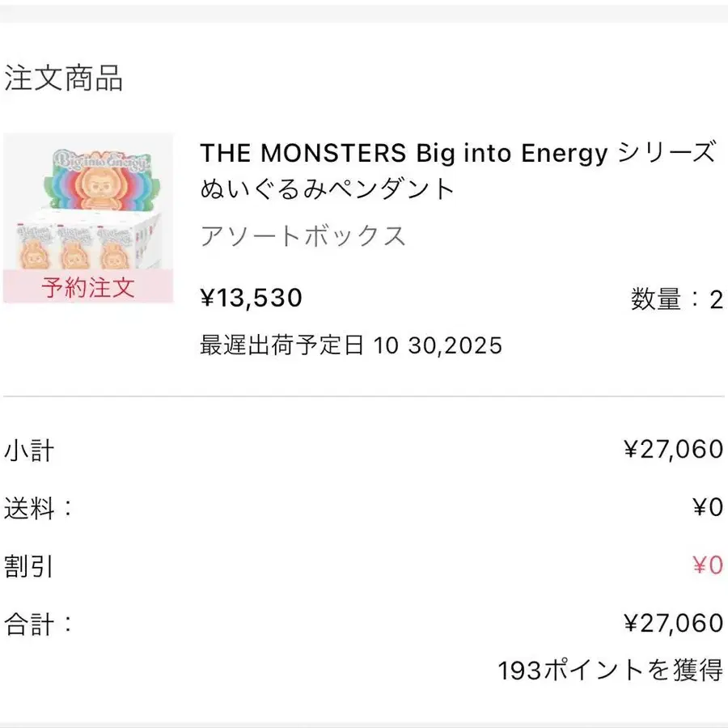The image size is (728, 728).
Task: Open THE MONSTERS Big into Energy title
Action: (458, 153)
